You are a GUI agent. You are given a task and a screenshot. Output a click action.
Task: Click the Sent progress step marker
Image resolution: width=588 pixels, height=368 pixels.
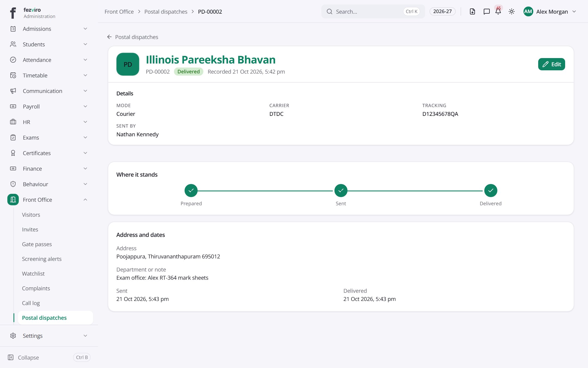tap(341, 191)
